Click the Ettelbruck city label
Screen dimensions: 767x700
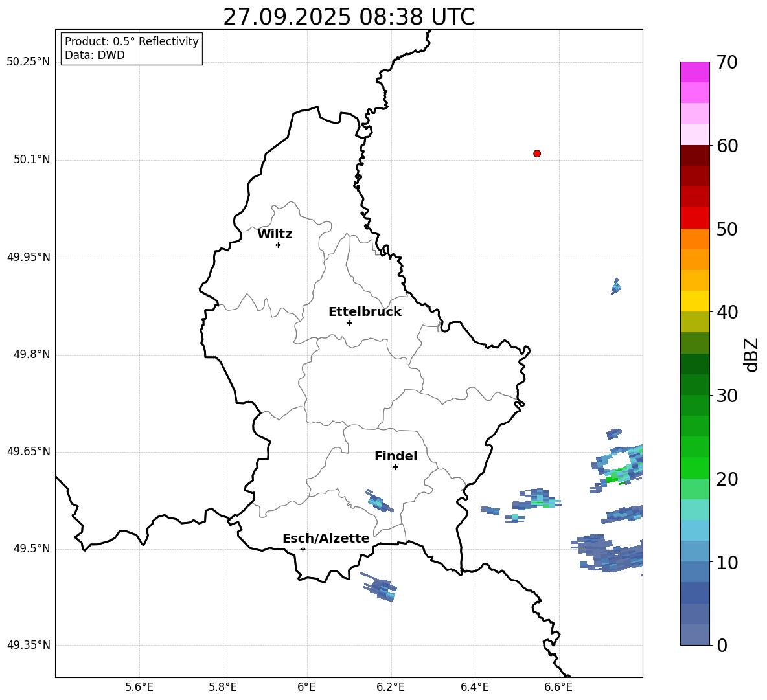pos(365,312)
